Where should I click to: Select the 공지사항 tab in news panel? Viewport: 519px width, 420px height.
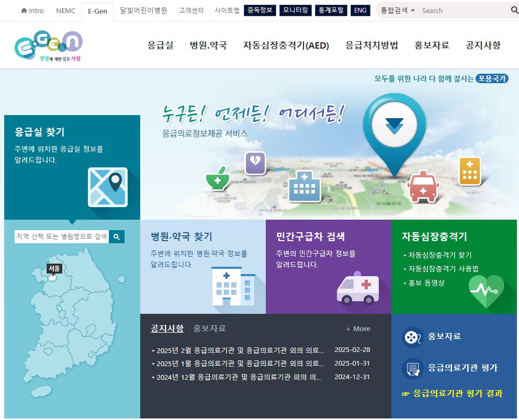click(167, 328)
